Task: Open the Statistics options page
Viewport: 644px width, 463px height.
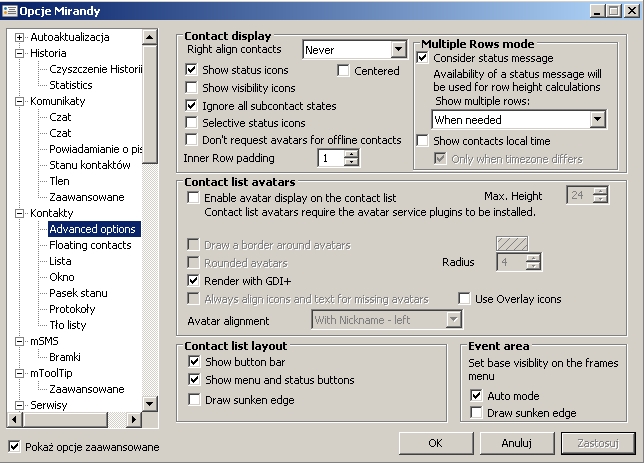Action: [x=70, y=85]
